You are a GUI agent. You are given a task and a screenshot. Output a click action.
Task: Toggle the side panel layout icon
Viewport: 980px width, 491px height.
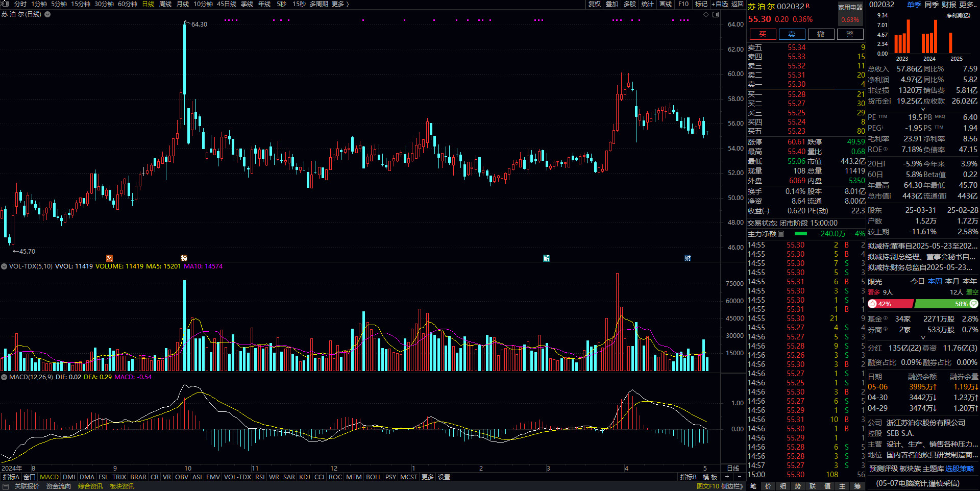click(715, 14)
